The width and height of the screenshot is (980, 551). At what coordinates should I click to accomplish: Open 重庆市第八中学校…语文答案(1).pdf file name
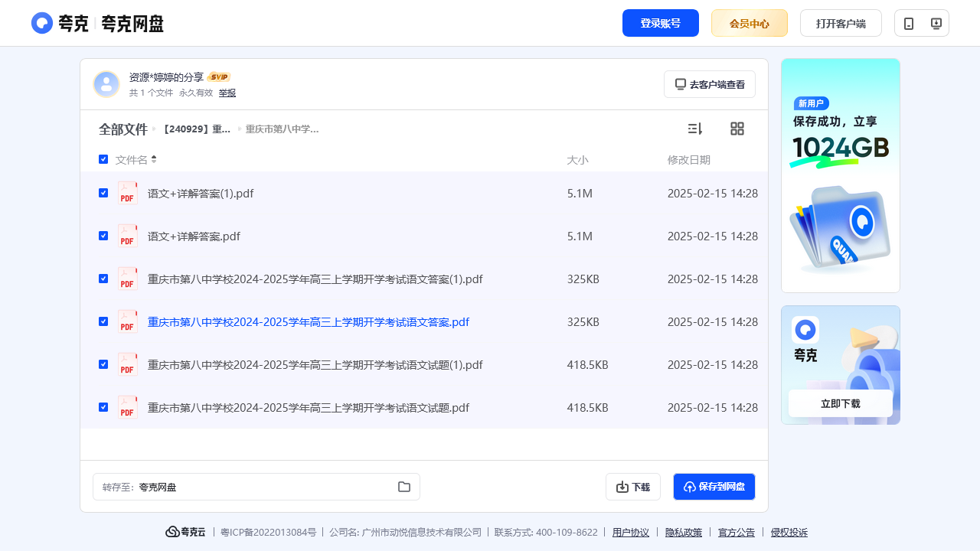pyautogui.click(x=315, y=279)
